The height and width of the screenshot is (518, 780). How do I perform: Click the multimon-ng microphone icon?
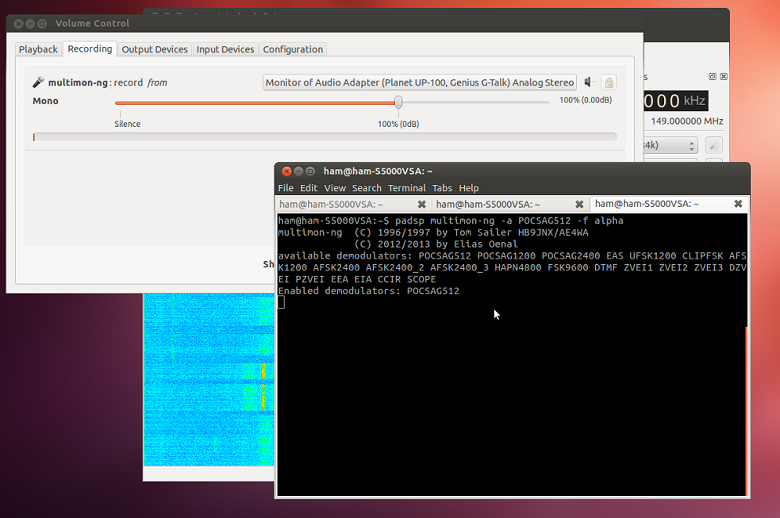pos(38,83)
